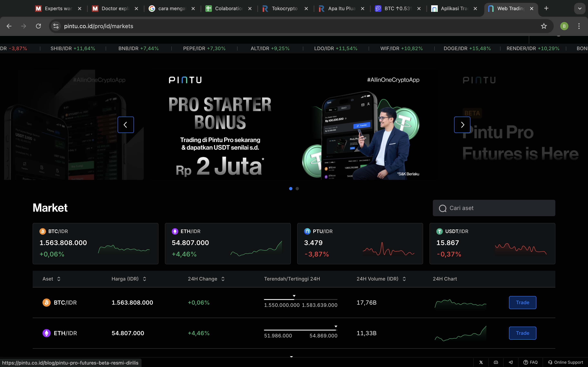Click the Bitcoin logo on the BTC/IDR card
Image resolution: width=588 pixels, height=367 pixels.
(x=42, y=231)
